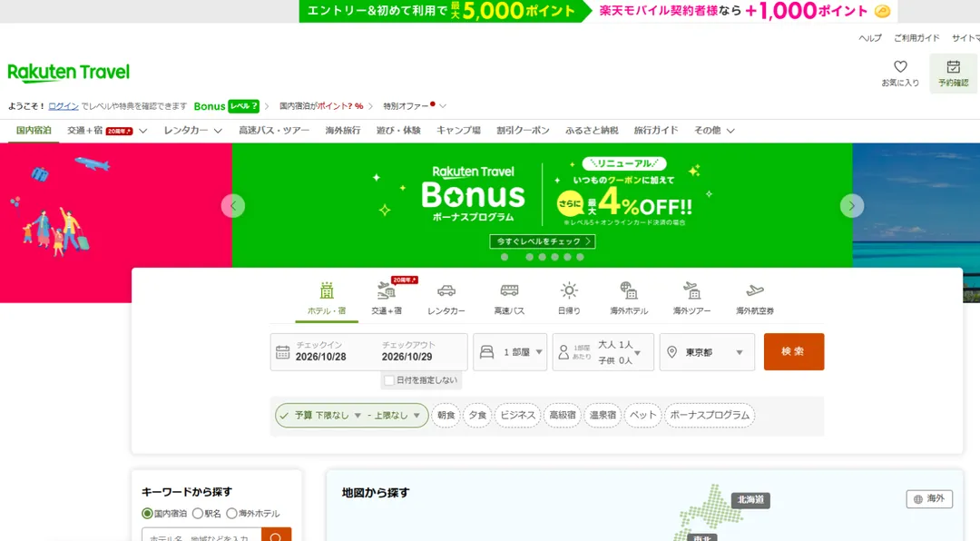Tick the 日付を指定しない checkbox

point(389,380)
